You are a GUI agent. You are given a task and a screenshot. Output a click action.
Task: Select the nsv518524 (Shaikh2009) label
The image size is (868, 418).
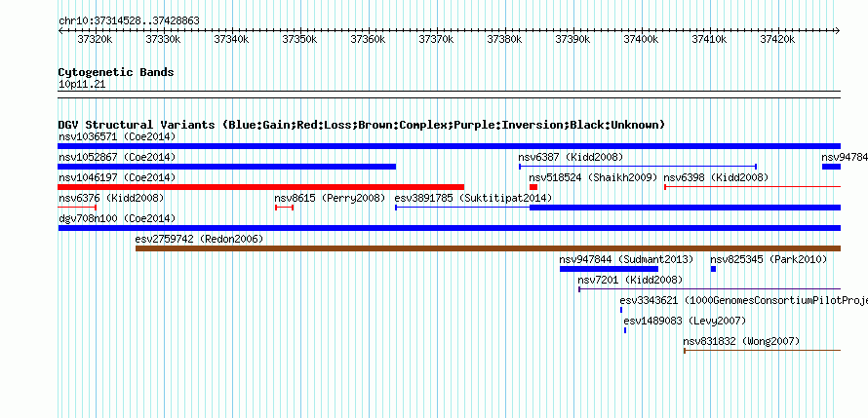pyautogui.click(x=593, y=177)
